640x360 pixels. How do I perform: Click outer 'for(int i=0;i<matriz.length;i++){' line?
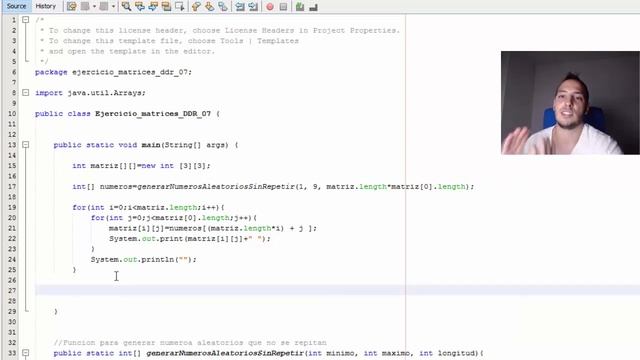click(x=148, y=207)
